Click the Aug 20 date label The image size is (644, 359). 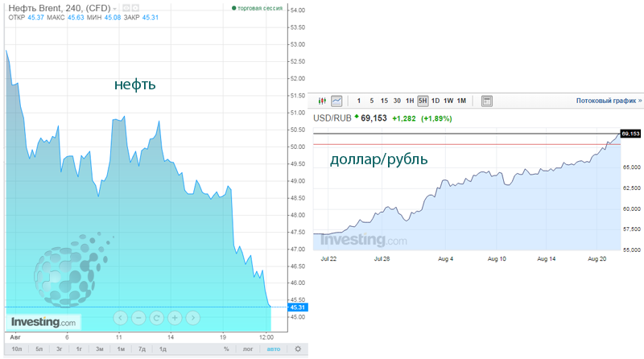[x=597, y=258]
